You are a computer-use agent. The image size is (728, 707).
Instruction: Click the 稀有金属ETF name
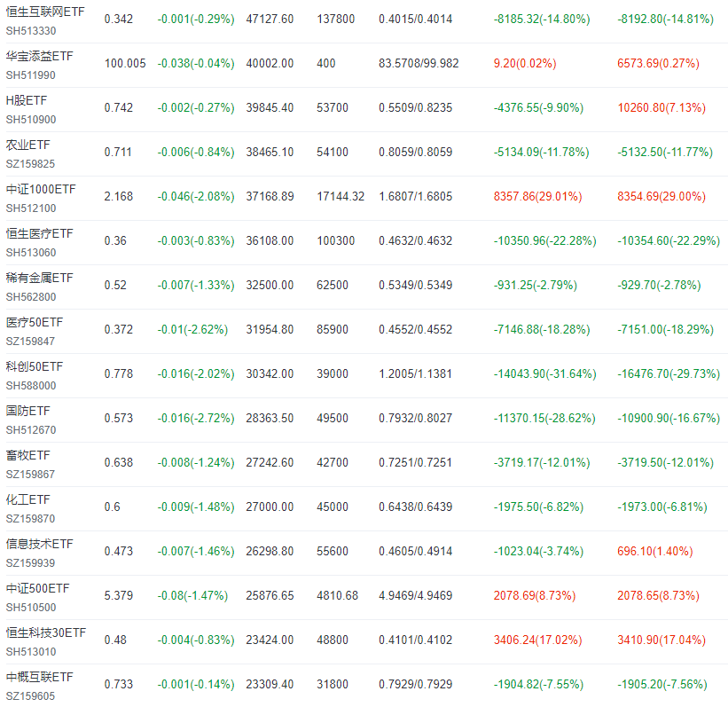(40, 278)
